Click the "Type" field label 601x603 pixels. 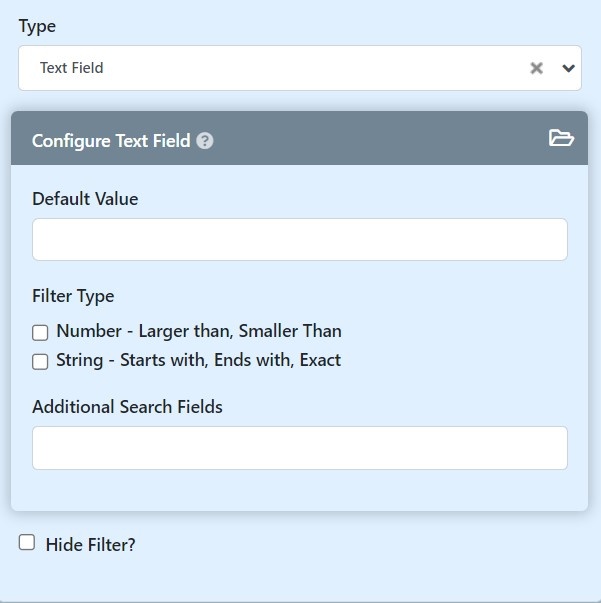(x=37, y=26)
